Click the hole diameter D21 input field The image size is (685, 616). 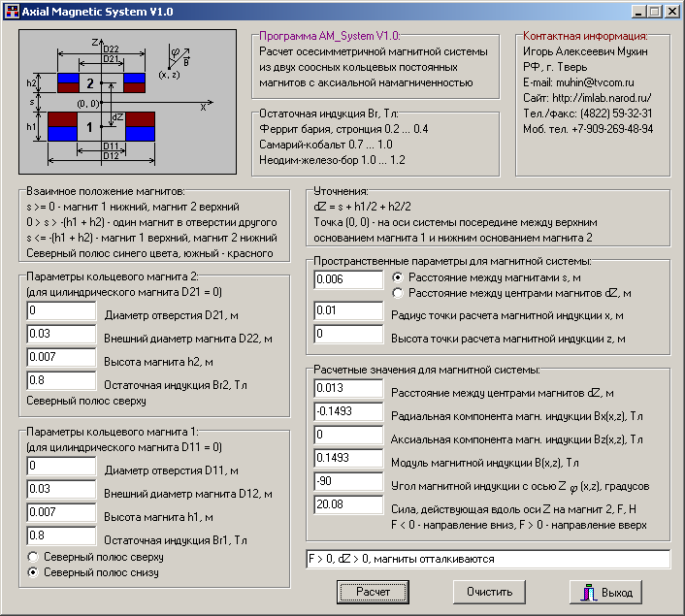pos(61,310)
